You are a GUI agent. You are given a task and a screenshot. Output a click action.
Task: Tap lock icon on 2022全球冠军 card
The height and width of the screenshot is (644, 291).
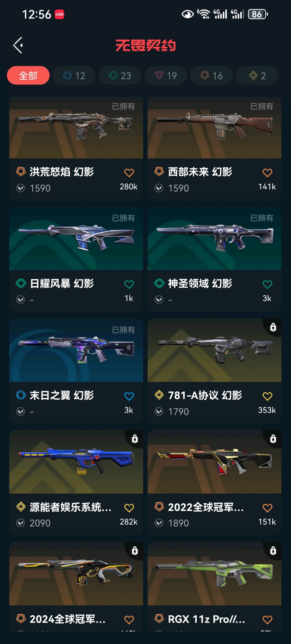coord(273,439)
